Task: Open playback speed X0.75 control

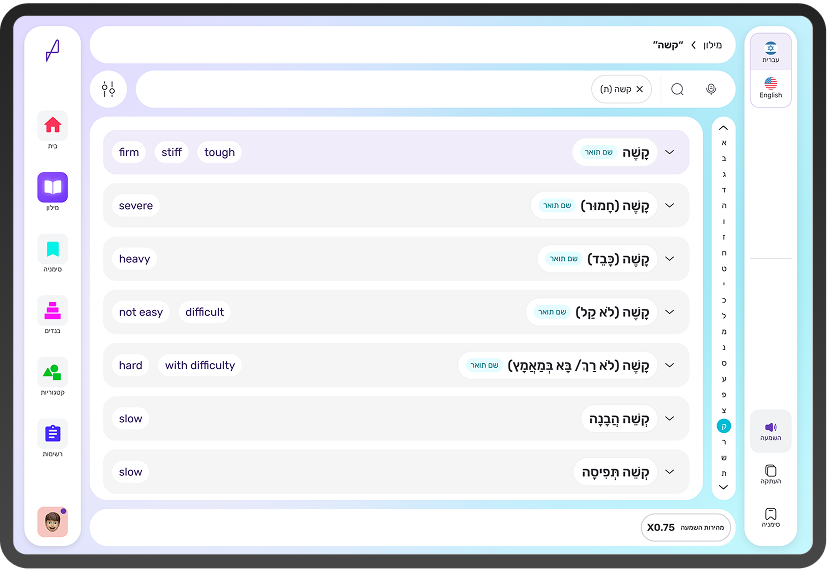Action: (686, 528)
